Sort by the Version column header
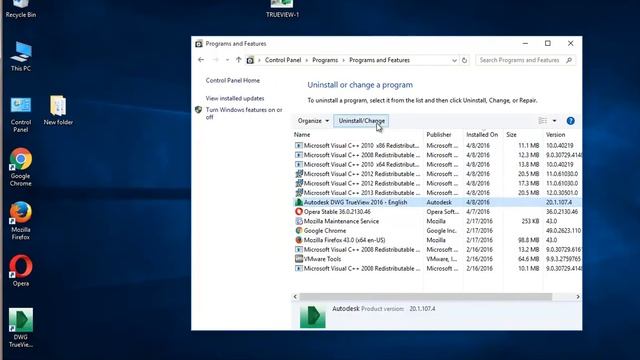Viewport: 640px width, 360px height. [556, 135]
